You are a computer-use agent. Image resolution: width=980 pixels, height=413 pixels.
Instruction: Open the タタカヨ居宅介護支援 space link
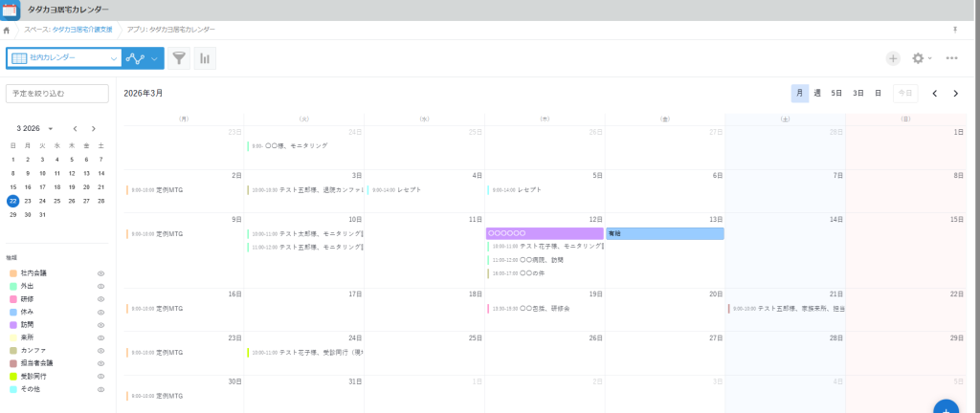click(81, 30)
